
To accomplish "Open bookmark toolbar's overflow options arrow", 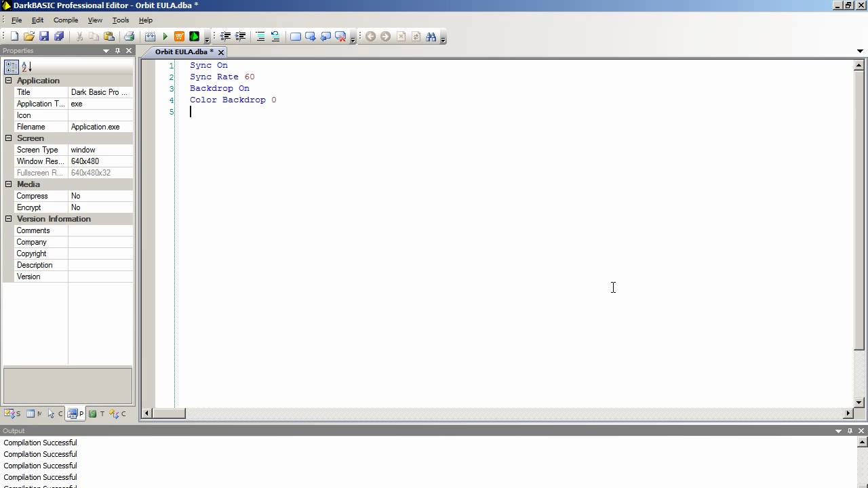I will (353, 40).
